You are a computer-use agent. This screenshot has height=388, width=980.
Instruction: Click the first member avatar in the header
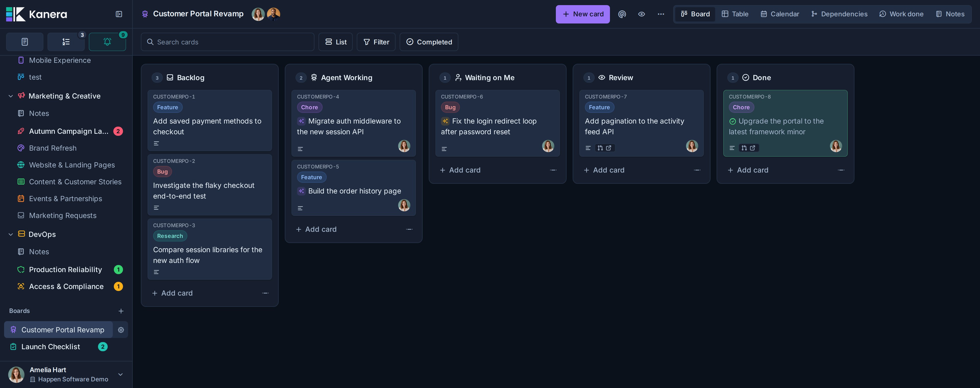click(x=258, y=14)
